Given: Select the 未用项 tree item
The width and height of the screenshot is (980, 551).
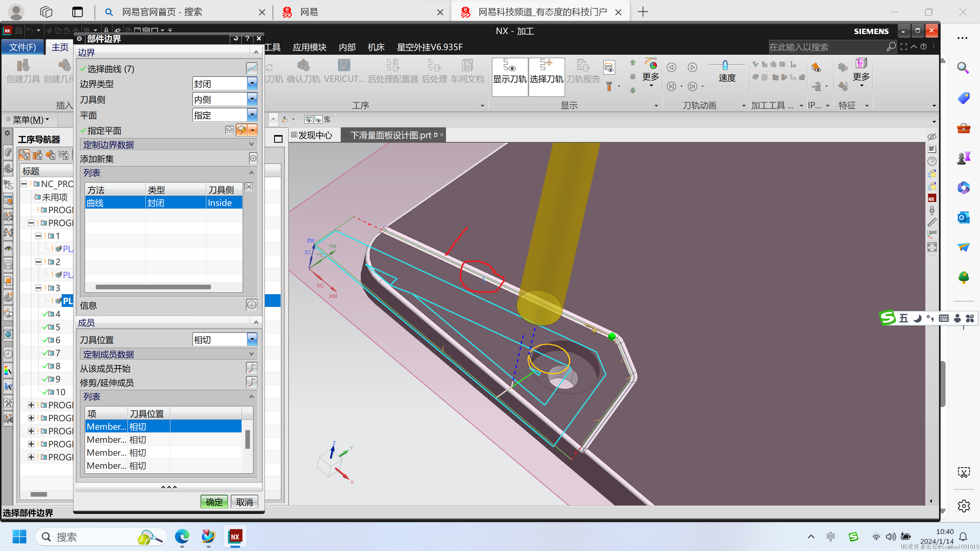Looking at the screenshot, I should pos(54,197).
